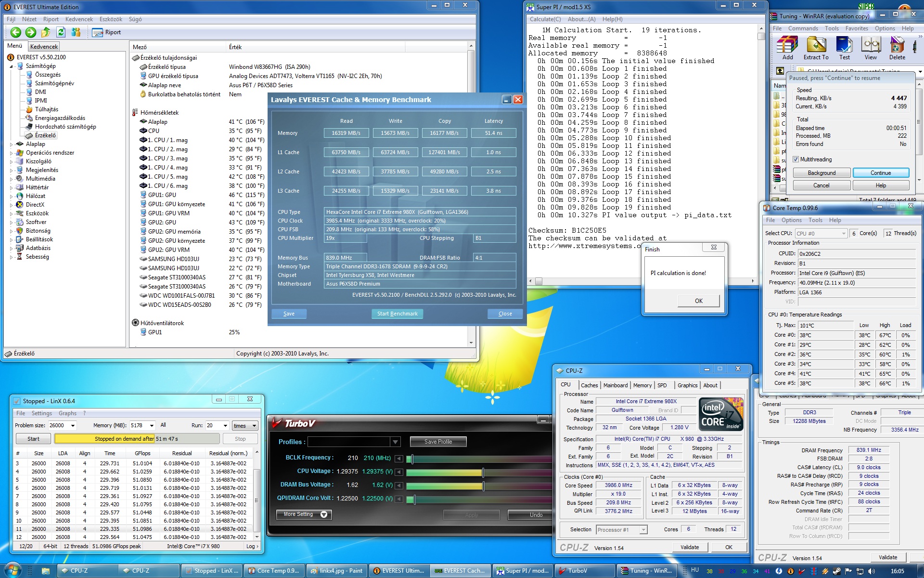
Task: Click EVEREST up-level folder arrow icon
Action: 46,32
